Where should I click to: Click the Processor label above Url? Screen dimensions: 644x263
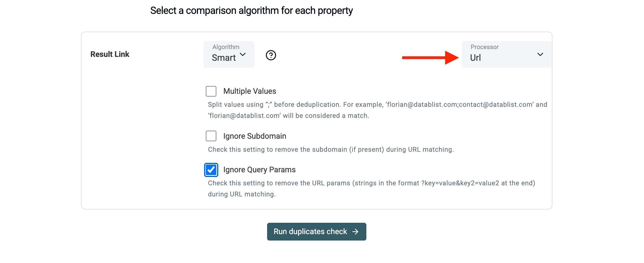coord(484,47)
